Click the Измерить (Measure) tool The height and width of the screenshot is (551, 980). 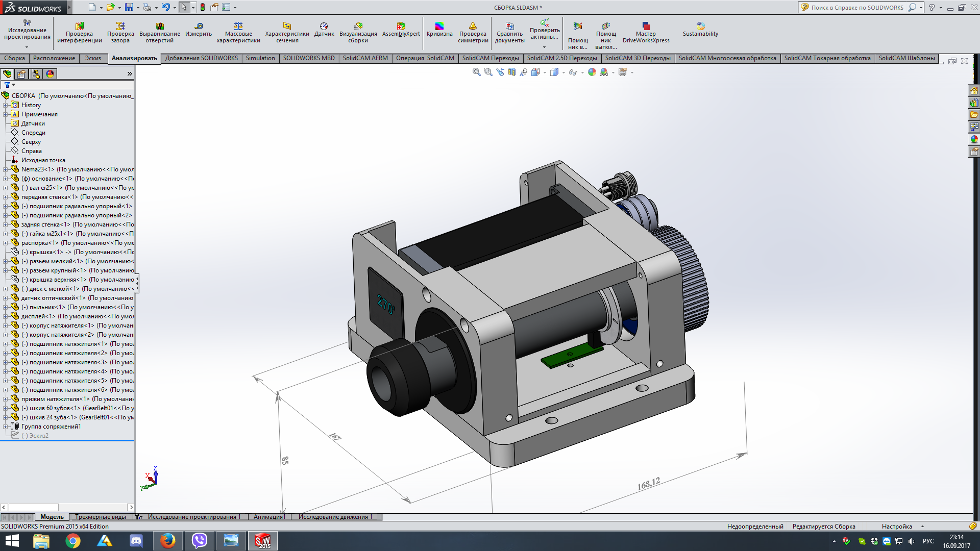198,30
